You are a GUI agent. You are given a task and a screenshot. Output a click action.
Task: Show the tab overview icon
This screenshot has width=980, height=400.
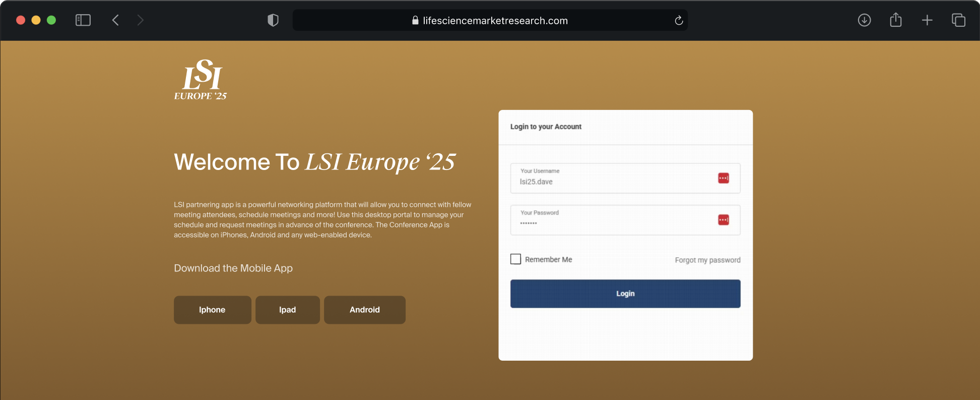click(x=958, y=20)
